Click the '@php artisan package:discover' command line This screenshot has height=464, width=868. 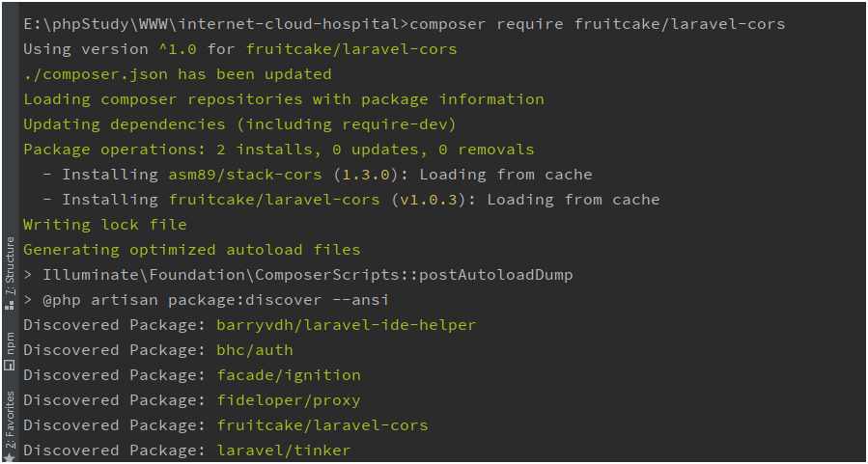(207, 300)
